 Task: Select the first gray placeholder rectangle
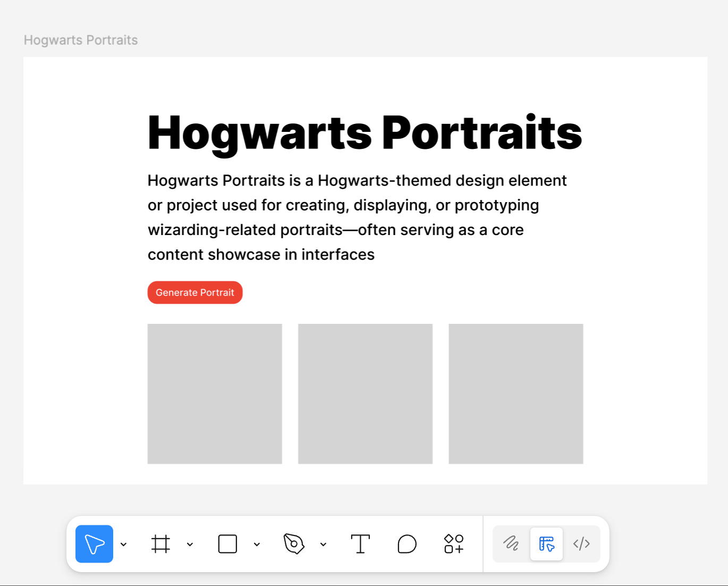(x=215, y=394)
